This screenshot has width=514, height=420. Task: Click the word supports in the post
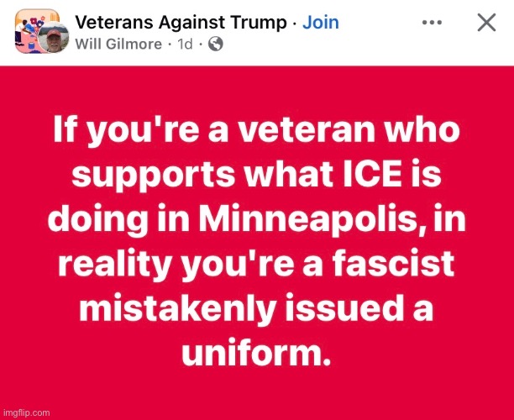pos(154,176)
